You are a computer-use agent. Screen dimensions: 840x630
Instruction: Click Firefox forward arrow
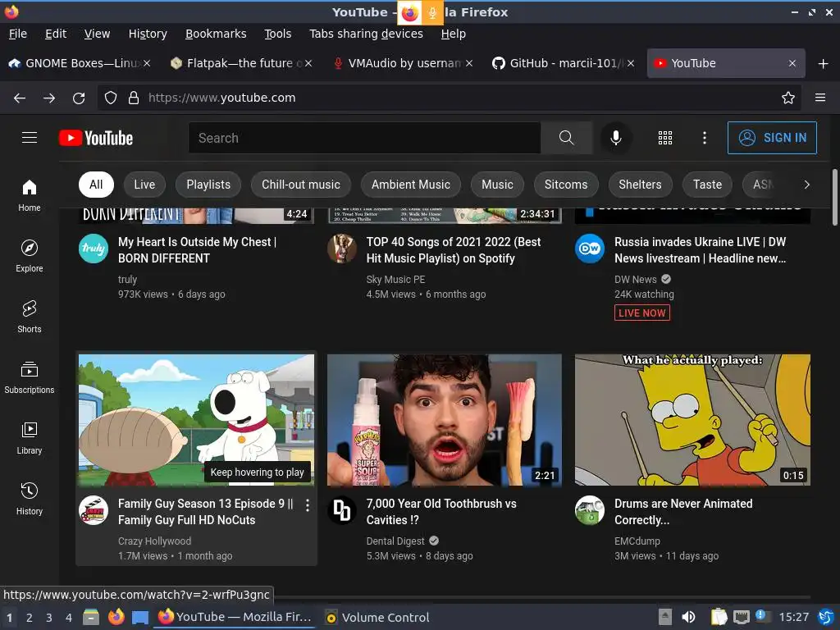49,98
